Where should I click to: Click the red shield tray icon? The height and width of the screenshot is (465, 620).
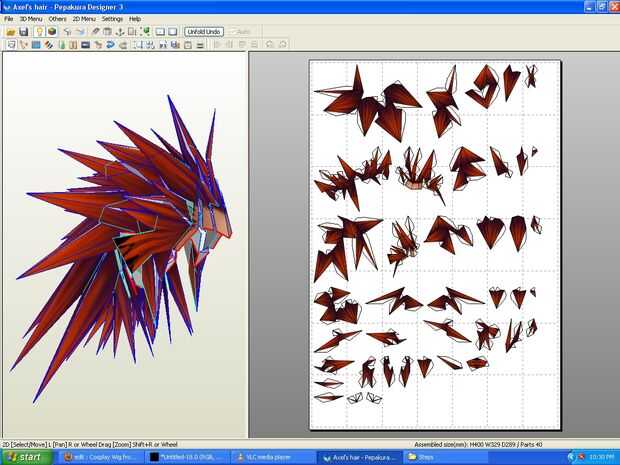[581, 457]
